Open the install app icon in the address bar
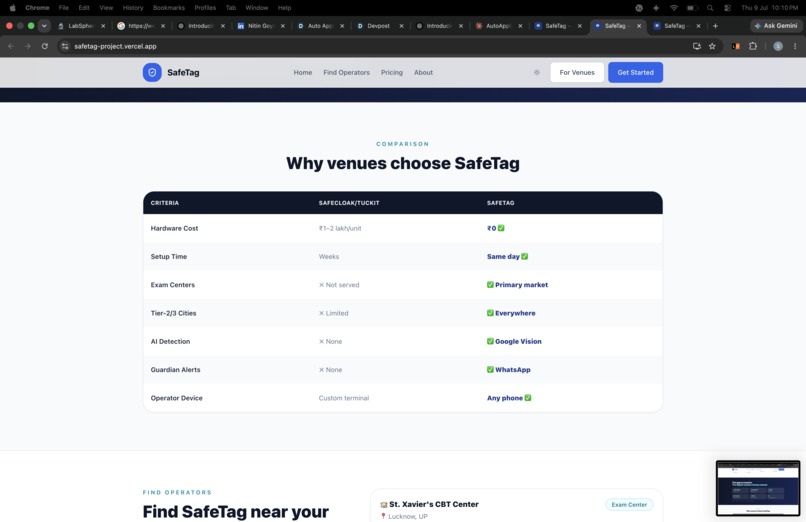This screenshot has width=806, height=522. point(697,46)
